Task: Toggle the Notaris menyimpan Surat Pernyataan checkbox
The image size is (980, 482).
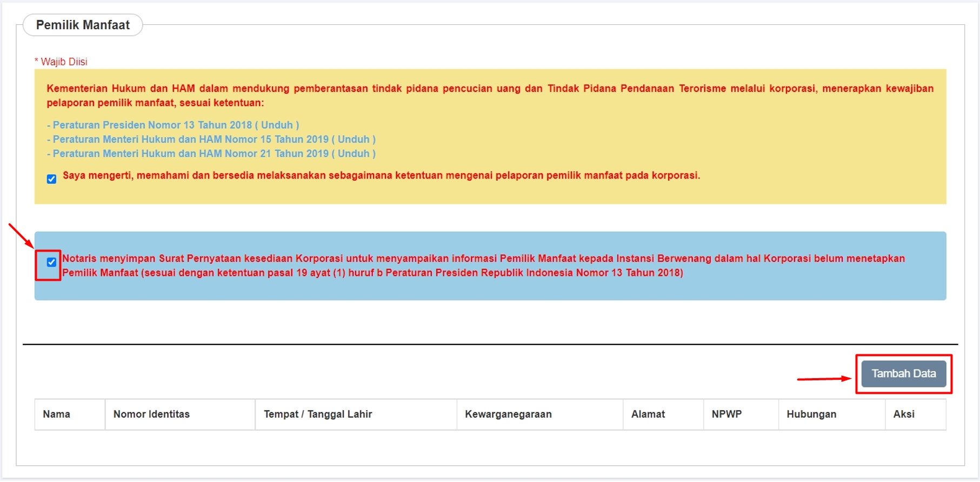Action: 51,262
